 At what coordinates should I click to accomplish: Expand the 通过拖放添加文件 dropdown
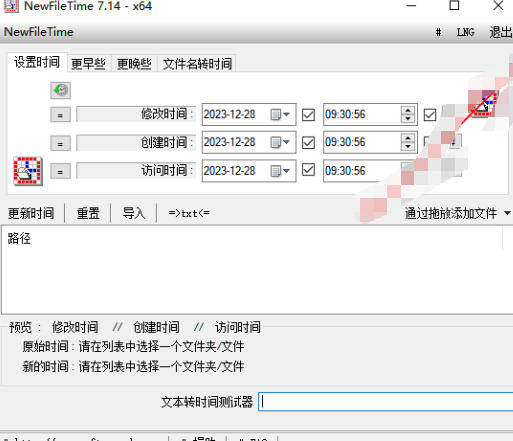(507, 213)
